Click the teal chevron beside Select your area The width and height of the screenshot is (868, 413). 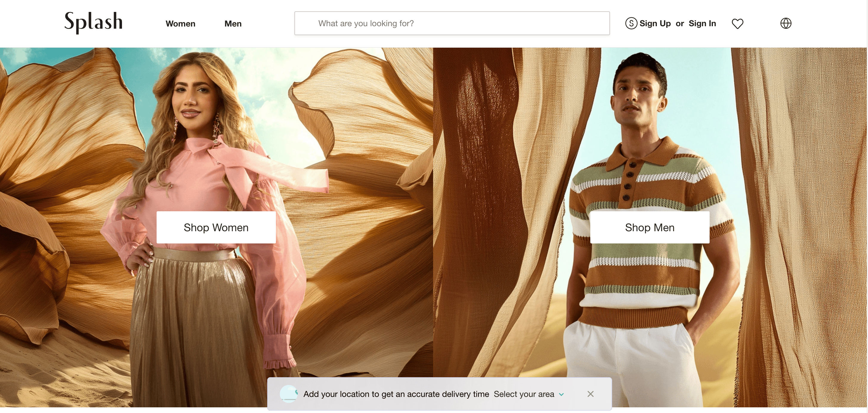(x=561, y=395)
